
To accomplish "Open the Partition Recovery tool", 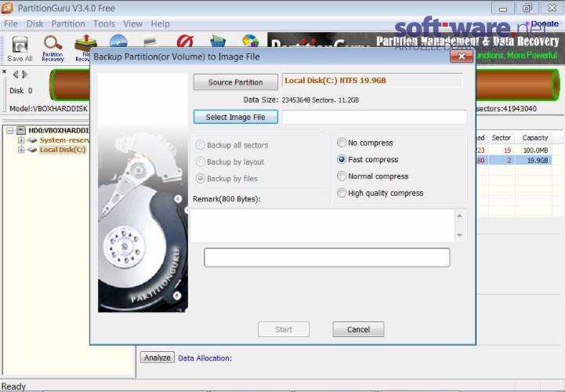I will [53, 49].
